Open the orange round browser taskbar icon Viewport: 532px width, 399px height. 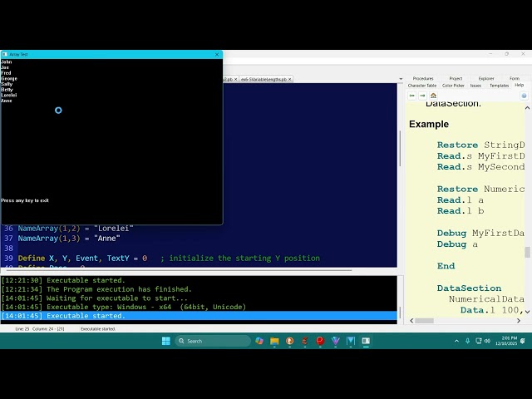[289, 341]
